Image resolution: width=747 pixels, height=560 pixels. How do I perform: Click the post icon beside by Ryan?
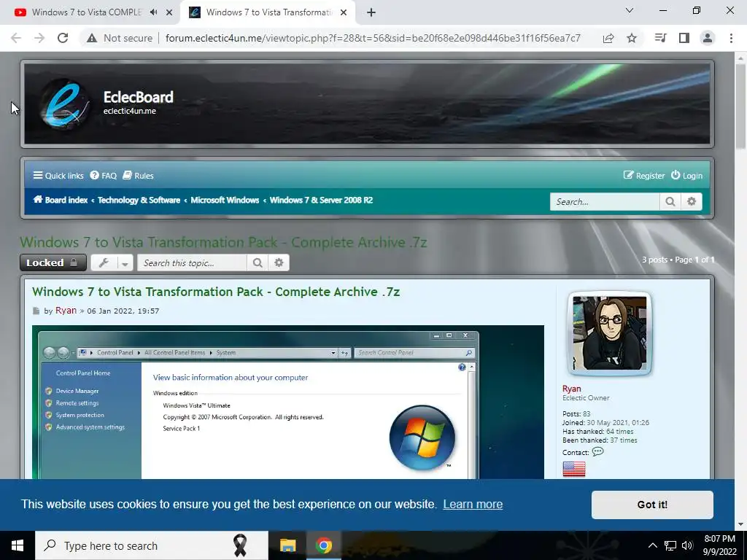(x=36, y=311)
